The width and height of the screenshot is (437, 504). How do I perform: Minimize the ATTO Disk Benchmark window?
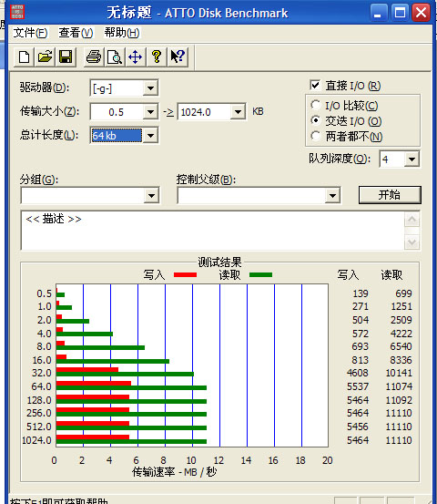coord(378,13)
